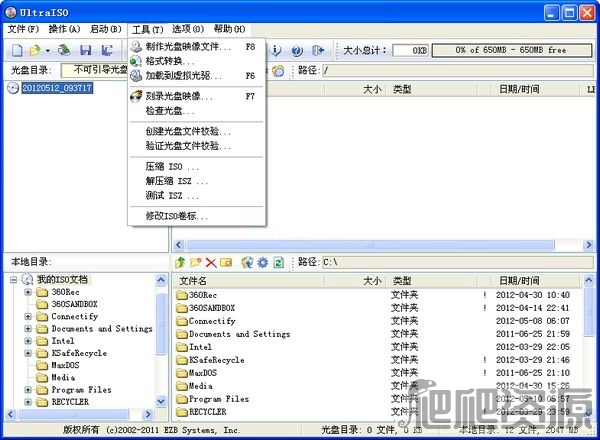Click the New folder icon in local toolbar
Image resolution: width=600 pixels, height=440 pixels.
pos(196,262)
